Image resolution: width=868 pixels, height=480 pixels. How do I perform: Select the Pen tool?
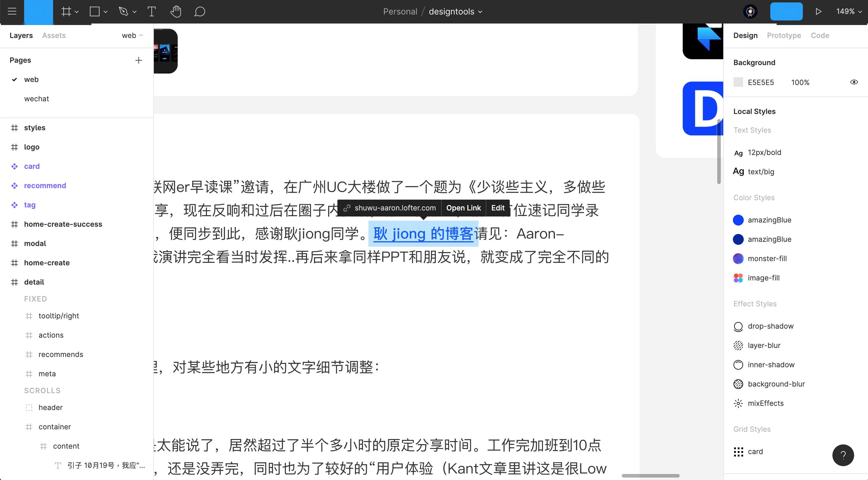123,11
